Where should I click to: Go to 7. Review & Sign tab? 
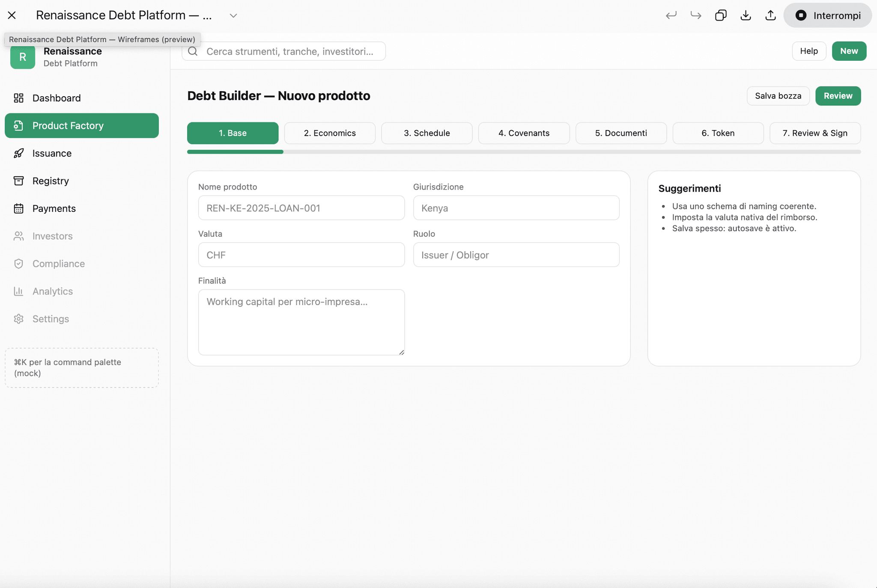[815, 133]
